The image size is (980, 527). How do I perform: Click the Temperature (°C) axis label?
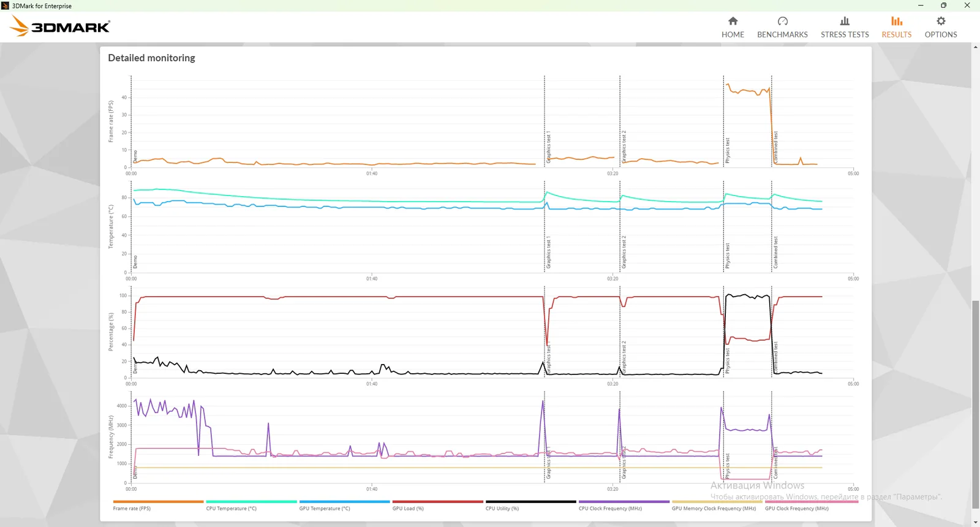pos(111,227)
